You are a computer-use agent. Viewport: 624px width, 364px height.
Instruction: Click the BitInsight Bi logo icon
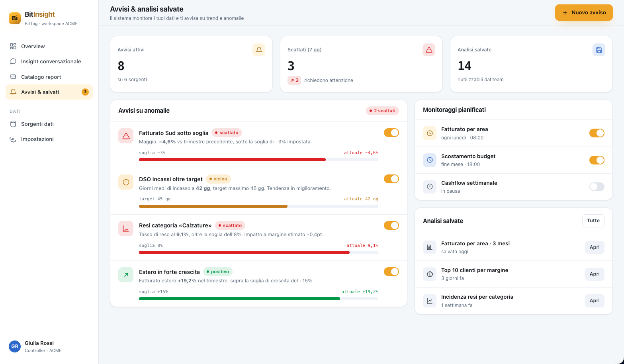(15, 18)
